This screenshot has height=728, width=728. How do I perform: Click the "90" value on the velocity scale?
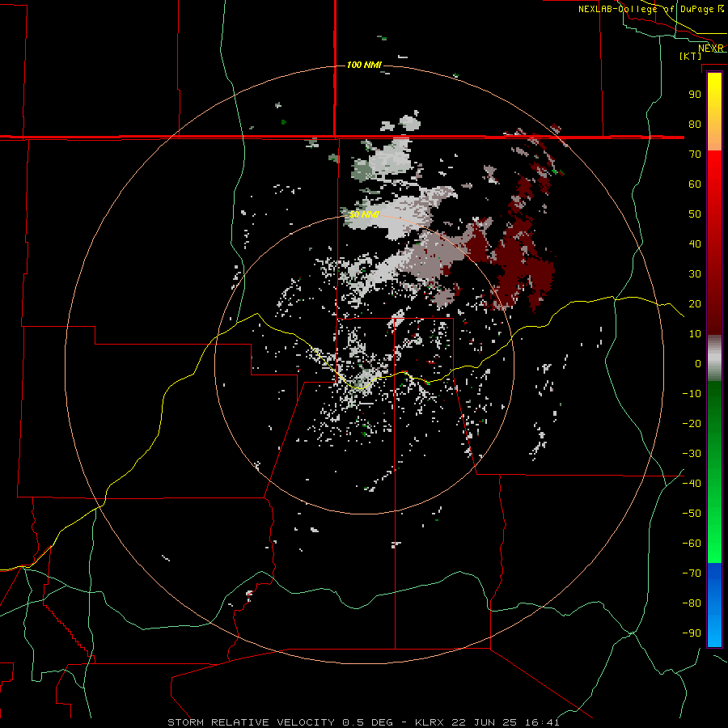pos(695,95)
